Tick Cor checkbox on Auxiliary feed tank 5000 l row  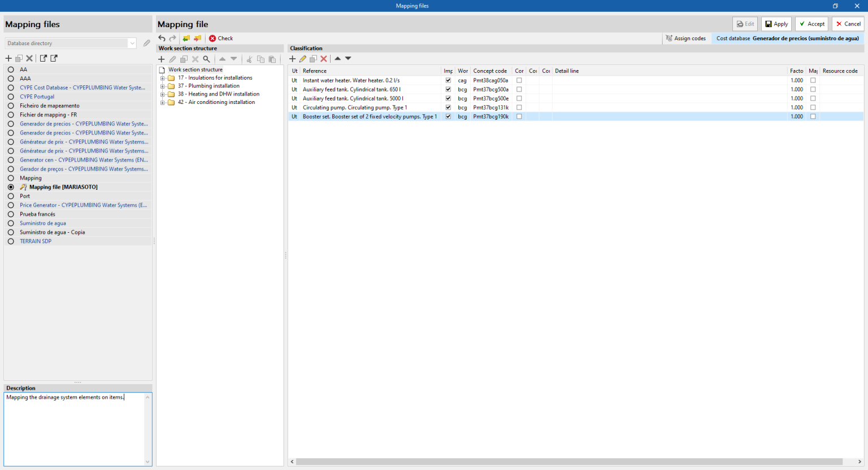pyautogui.click(x=519, y=98)
